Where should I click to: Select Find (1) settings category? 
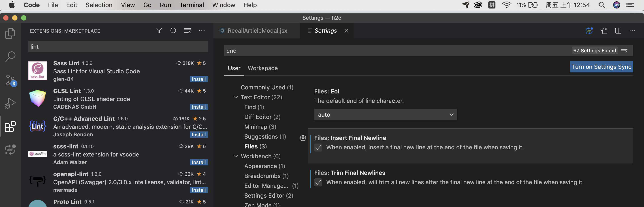(x=254, y=107)
